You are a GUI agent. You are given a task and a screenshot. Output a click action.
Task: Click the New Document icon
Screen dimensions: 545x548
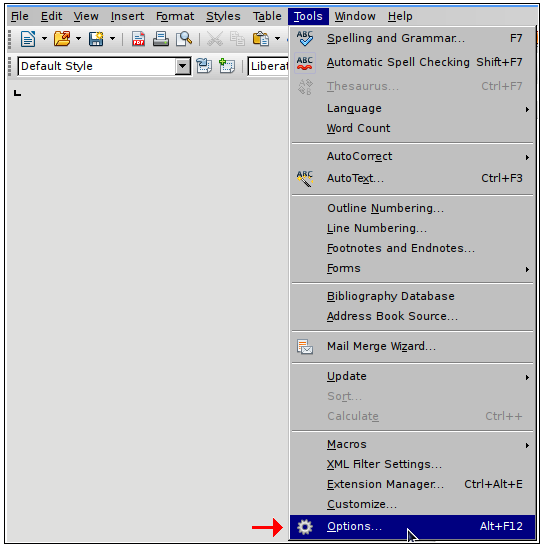pyautogui.click(x=28, y=39)
